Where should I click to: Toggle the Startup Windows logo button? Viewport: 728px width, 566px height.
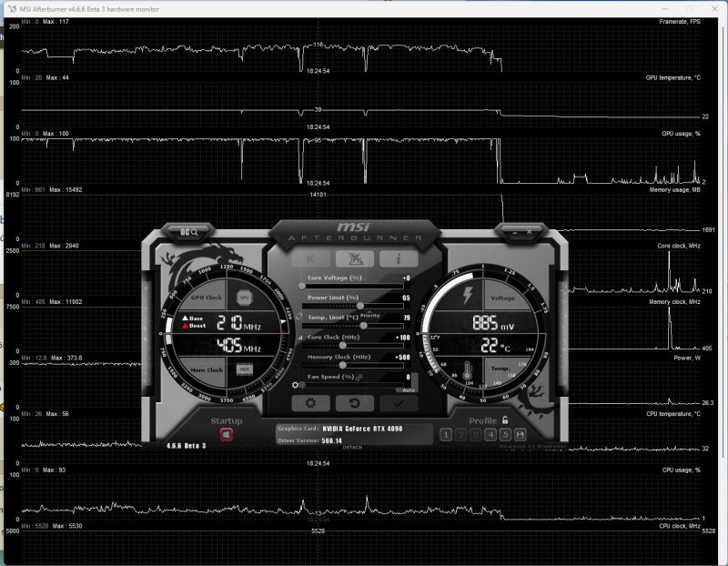pos(226,435)
